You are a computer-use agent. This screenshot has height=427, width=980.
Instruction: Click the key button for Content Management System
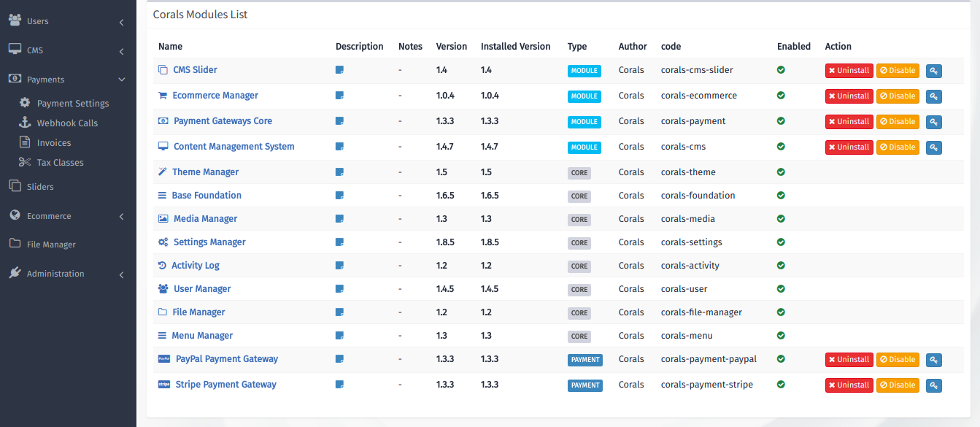(x=933, y=147)
